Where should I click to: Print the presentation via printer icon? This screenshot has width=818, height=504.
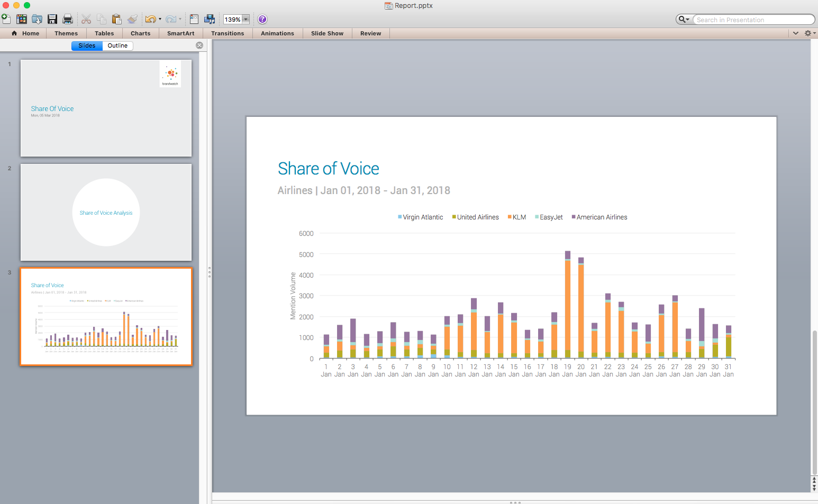click(x=68, y=19)
